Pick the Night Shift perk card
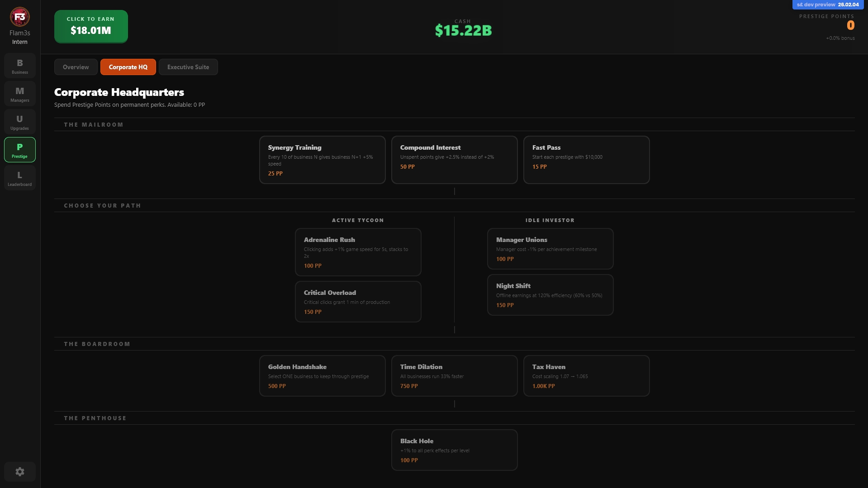This screenshot has height=488, width=868. (550, 295)
